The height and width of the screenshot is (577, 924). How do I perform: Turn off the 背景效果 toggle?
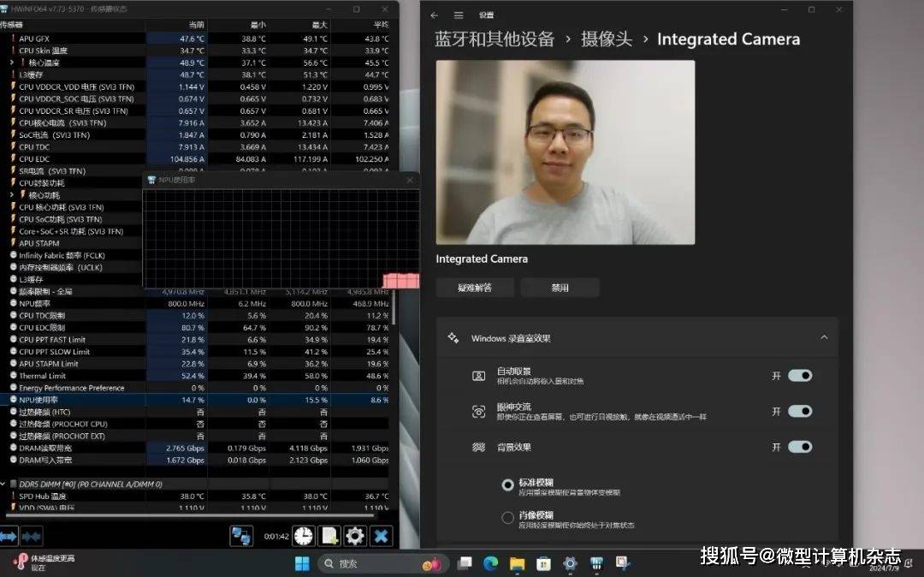coord(800,447)
